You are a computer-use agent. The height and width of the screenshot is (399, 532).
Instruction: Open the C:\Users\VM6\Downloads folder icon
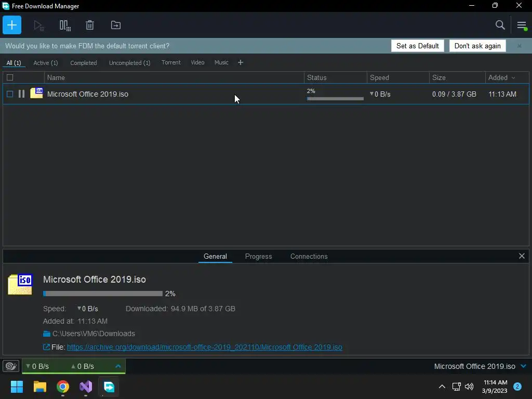(x=47, y=334)
